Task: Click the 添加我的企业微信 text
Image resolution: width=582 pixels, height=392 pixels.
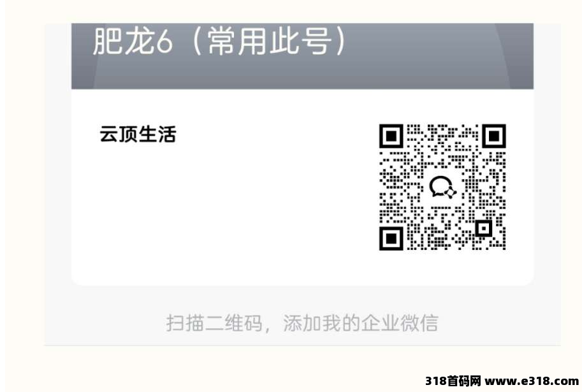Action: coord(361,323)
